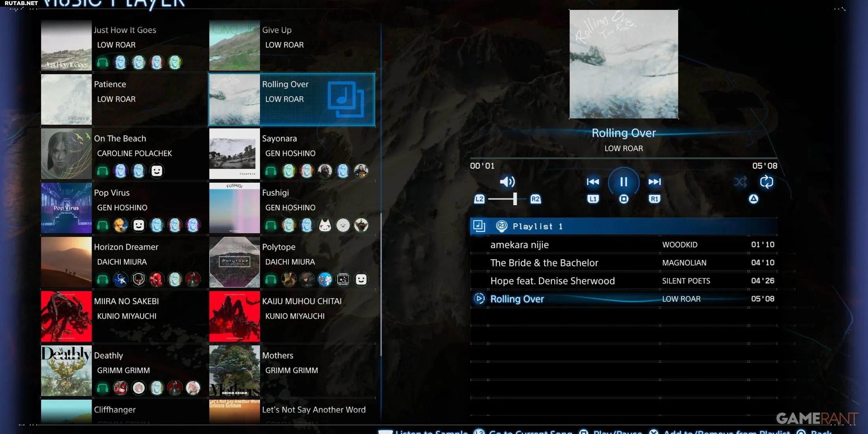Select Horizon Dreamer song

(x=124, y=262)
